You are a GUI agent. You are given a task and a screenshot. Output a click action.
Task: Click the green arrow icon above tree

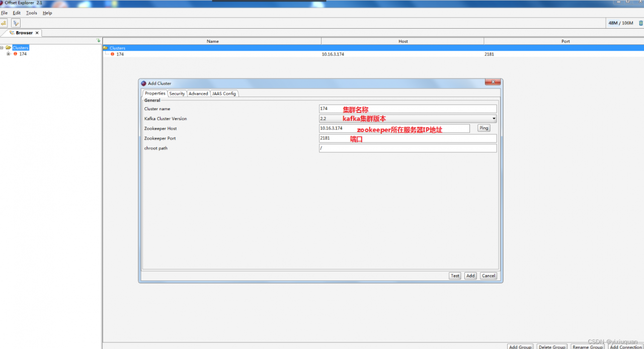[99, 41]
